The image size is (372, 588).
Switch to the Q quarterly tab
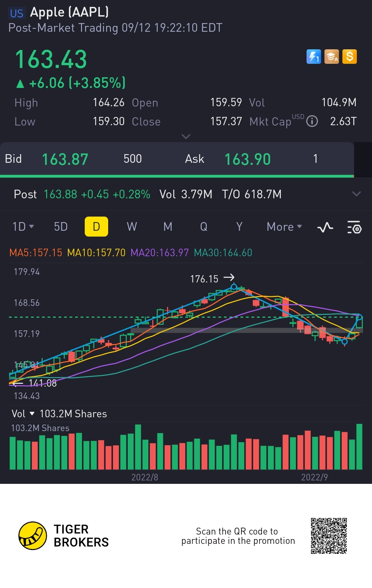(204, 227)
